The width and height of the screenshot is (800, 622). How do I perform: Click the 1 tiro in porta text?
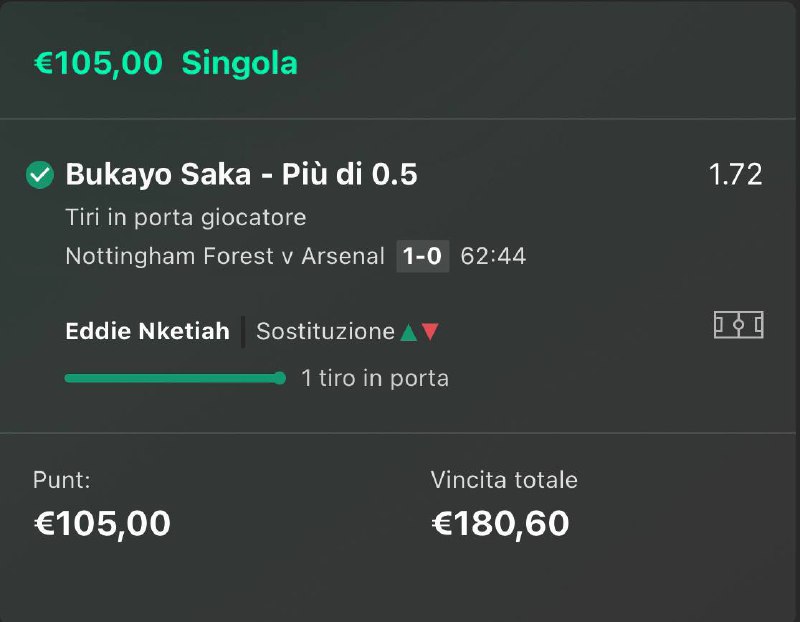coord(375,378)
